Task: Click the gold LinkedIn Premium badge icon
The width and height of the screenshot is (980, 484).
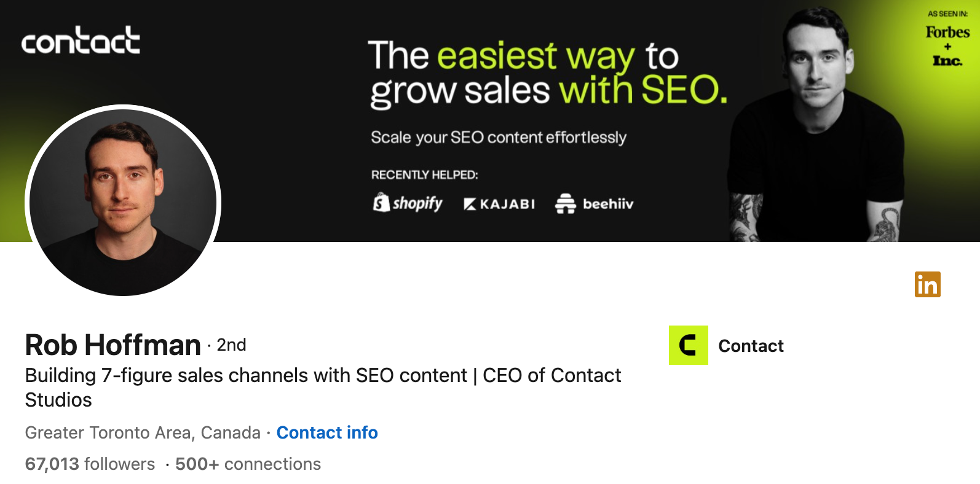Action: 927,284
